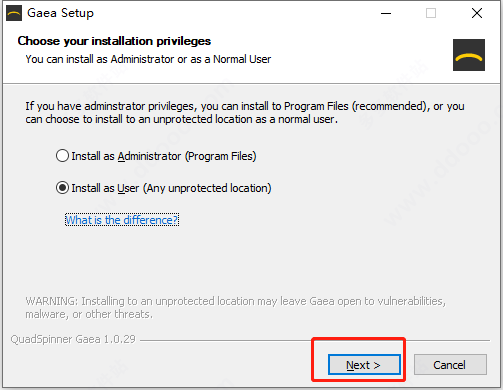The height and width of the screenshot is (390, 503).
Task: Click the "Install as User (Any unprotected location)" label
Action: 171,188
